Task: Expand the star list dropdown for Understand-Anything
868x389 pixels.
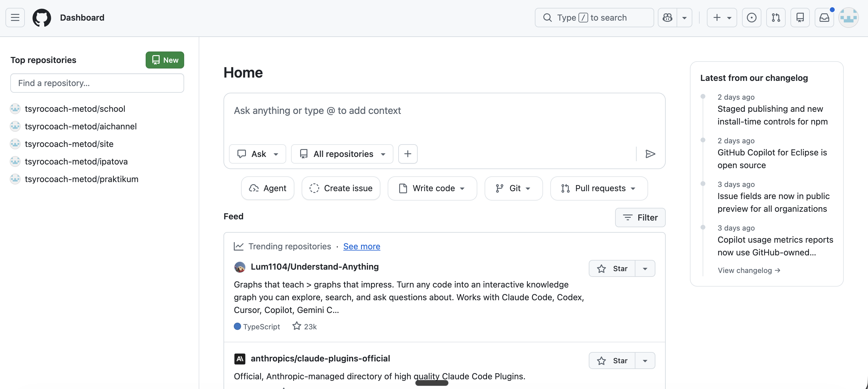Action: tap(645, 268)
